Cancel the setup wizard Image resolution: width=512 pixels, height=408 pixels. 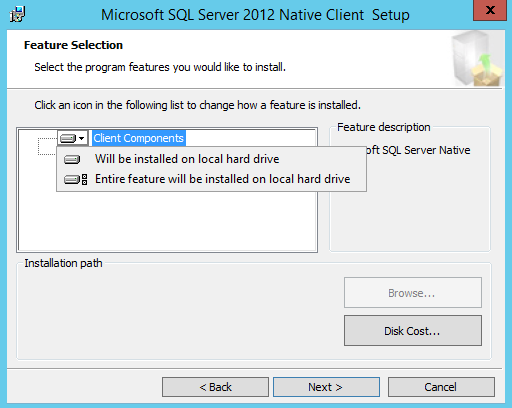click(x=441, y=387)
